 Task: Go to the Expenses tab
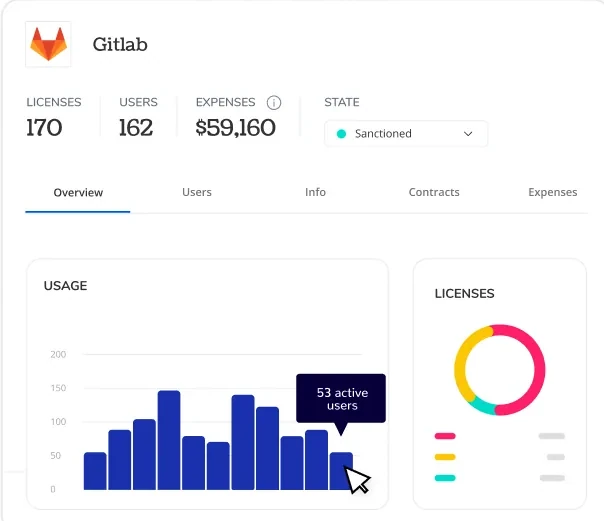552,192
